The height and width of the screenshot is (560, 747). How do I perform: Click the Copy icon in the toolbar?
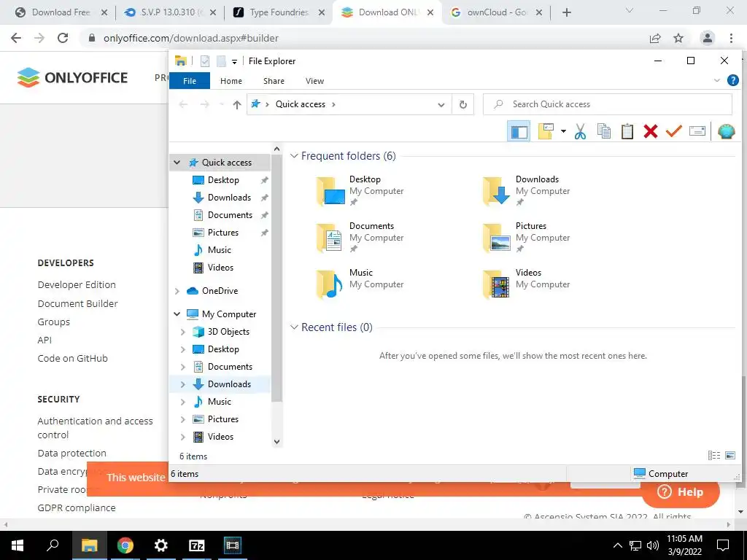(603, 131)
